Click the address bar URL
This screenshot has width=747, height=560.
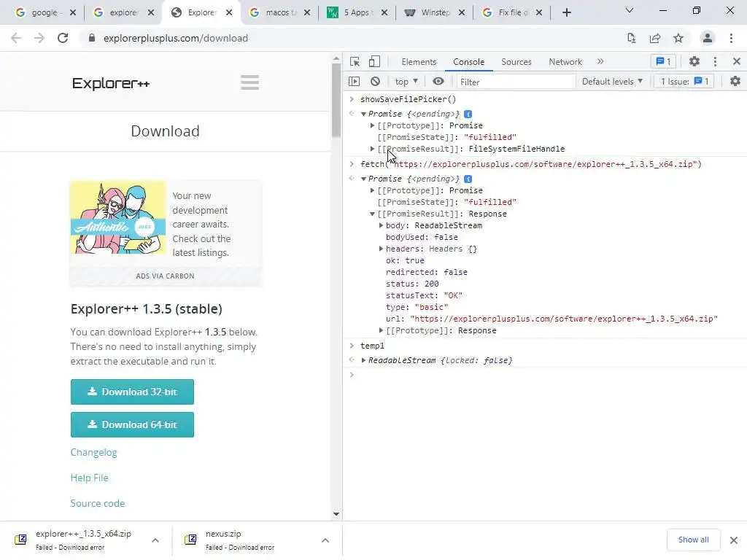tap(176, 38)
